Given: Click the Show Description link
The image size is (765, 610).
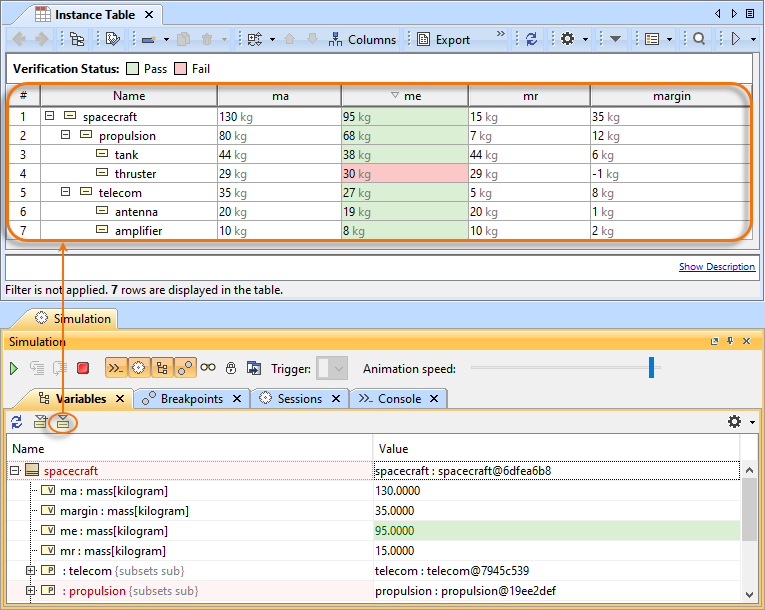Looking at the screenshot, I should point(716,267).
